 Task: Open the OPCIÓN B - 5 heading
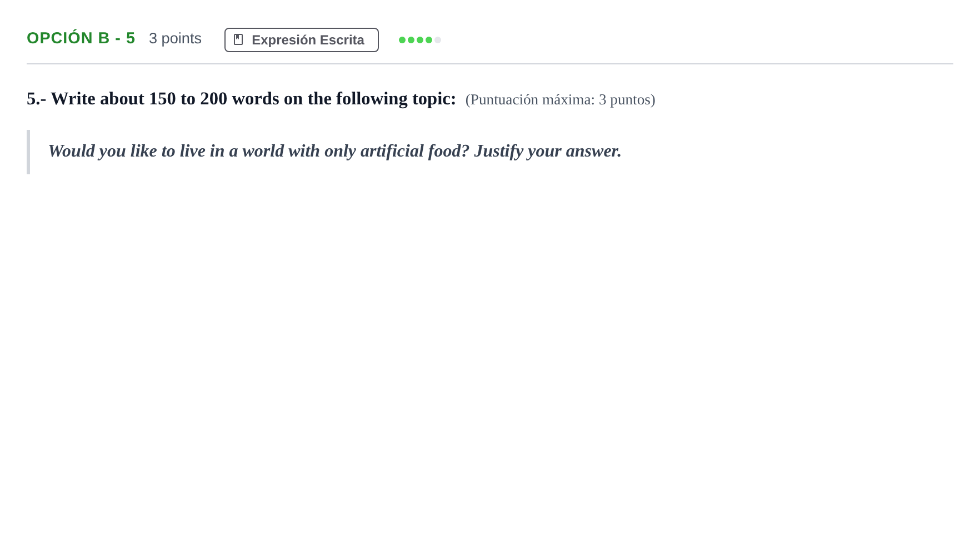coord(81,38)
